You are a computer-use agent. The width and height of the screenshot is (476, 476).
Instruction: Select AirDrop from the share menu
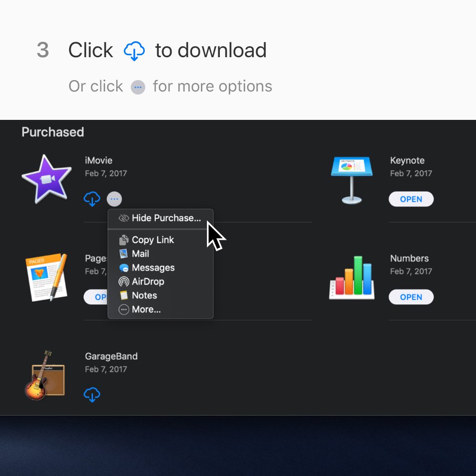click(147, 282)
